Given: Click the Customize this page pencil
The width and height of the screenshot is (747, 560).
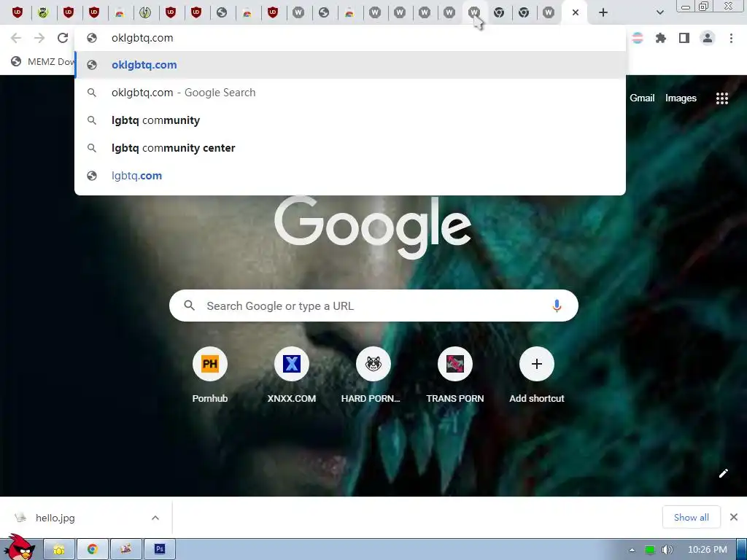Looking at the screenshot, I should (723, 472).
